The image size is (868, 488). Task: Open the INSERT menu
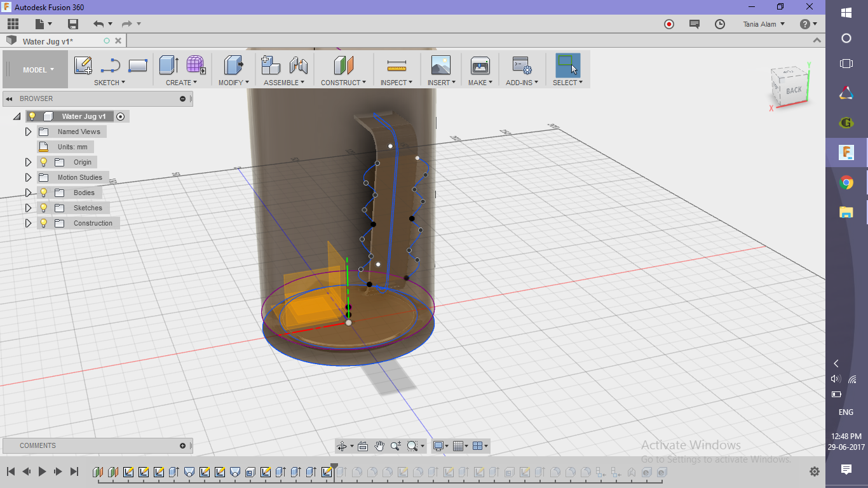(x=442, y=83)
